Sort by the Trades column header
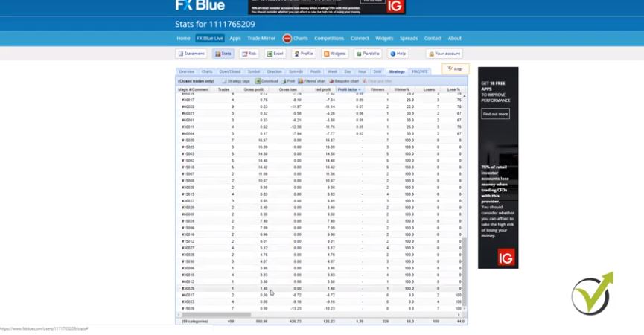644x335 pixels. (x=224, y=89)
